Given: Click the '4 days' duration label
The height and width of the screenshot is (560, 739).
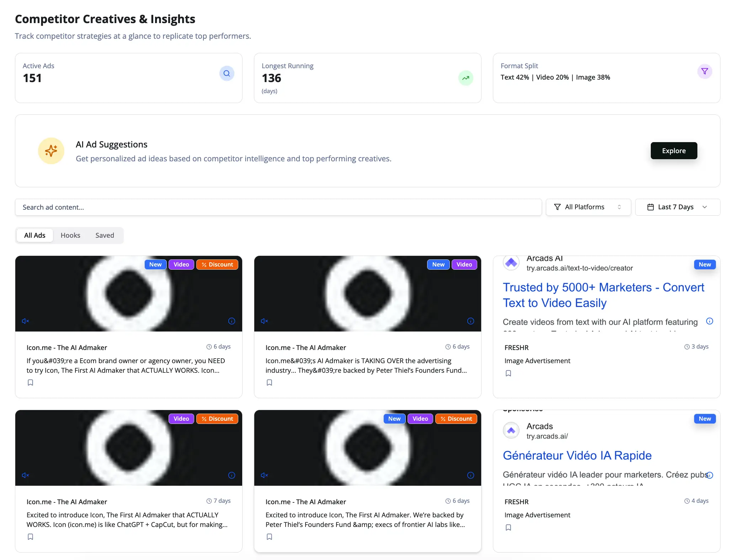Looking at the screenshot, I should pos(700,501).
